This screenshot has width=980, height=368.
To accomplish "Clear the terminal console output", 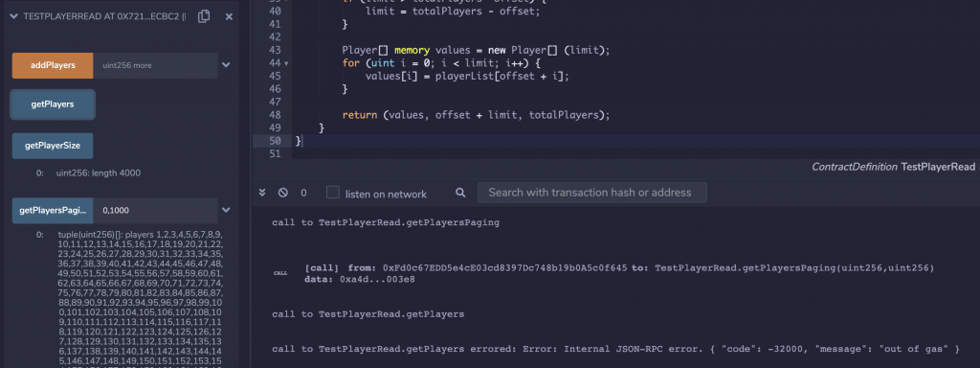I will (x=282, y=193).
